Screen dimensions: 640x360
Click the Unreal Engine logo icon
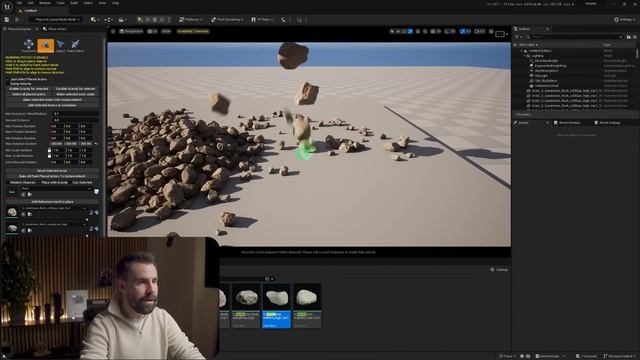tap(7, 6)
